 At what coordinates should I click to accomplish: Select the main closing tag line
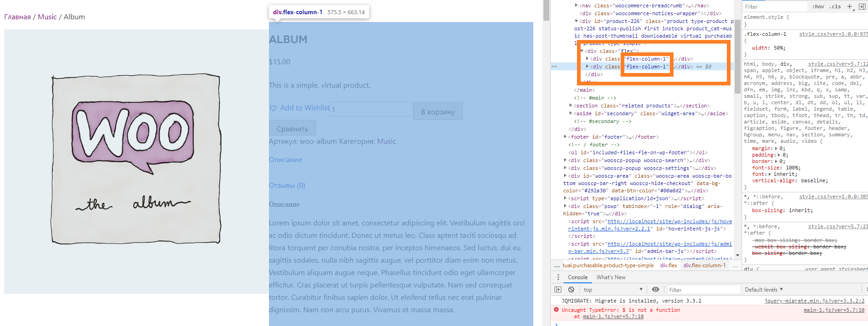[x=584, y=90]
